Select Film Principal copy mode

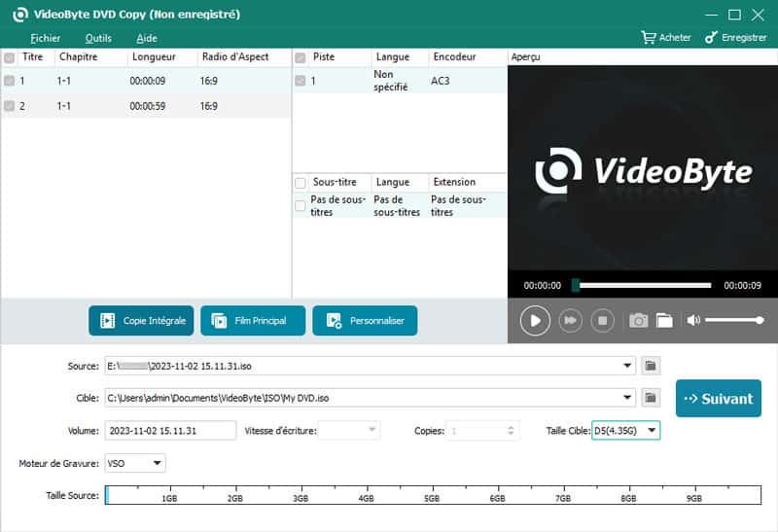(x=253, y=320)
